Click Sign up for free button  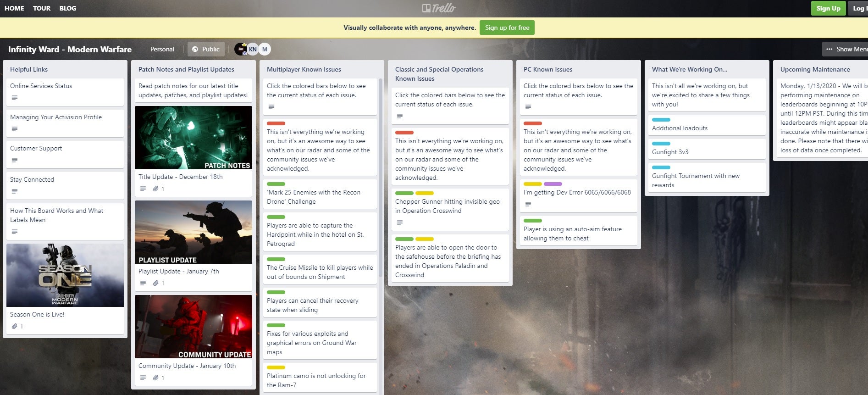click(507, 28)
